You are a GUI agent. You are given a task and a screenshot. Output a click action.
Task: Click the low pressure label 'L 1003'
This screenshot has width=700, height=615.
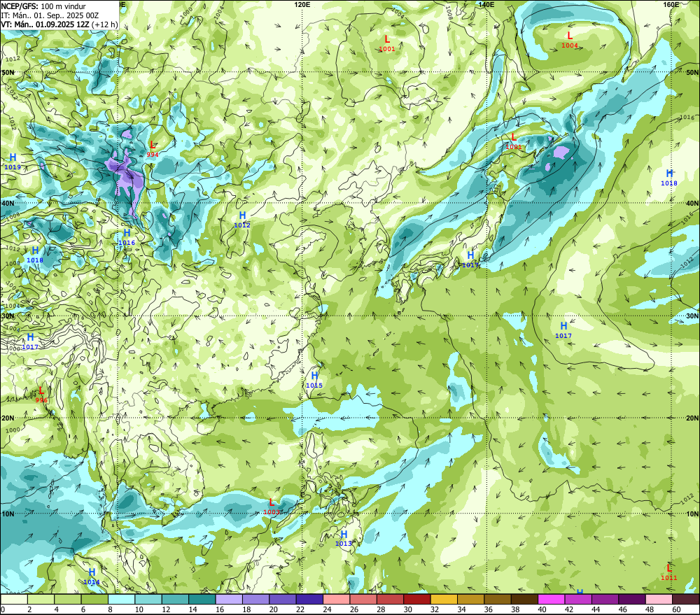click(272, 507)
